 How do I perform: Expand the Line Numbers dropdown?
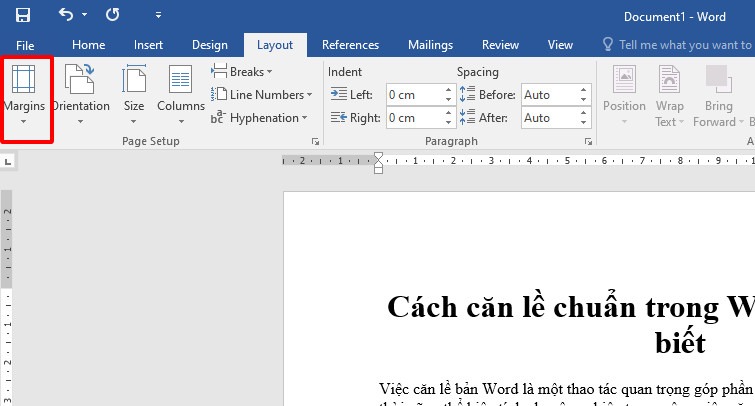[x=261, y=95]
